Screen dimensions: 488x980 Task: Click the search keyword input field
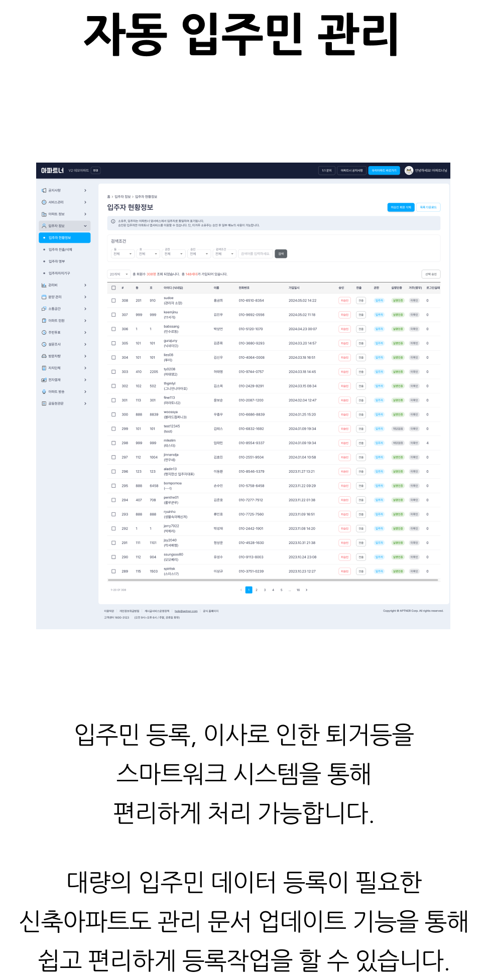coord(256,254)
